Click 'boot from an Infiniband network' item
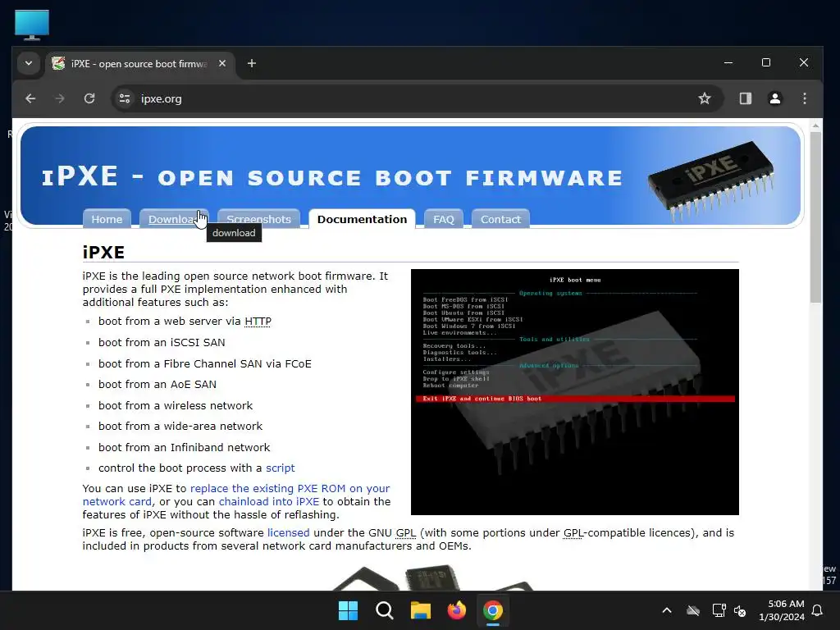 tap(185, 447)
